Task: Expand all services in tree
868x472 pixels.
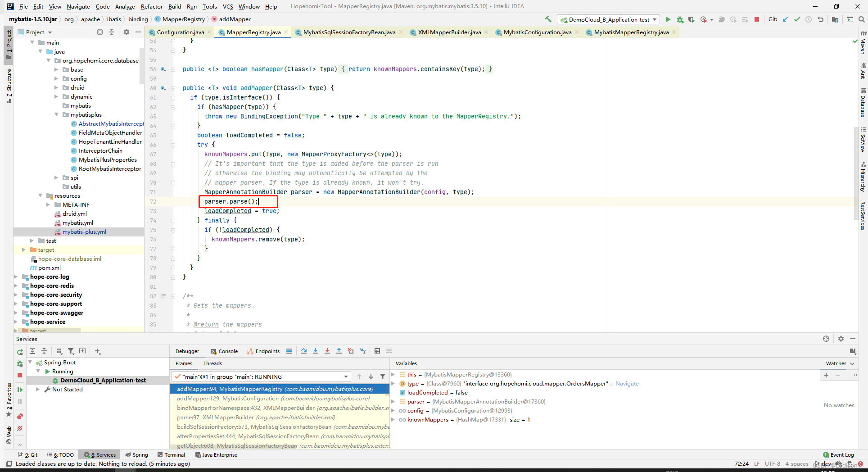Action: coord(32,351)
